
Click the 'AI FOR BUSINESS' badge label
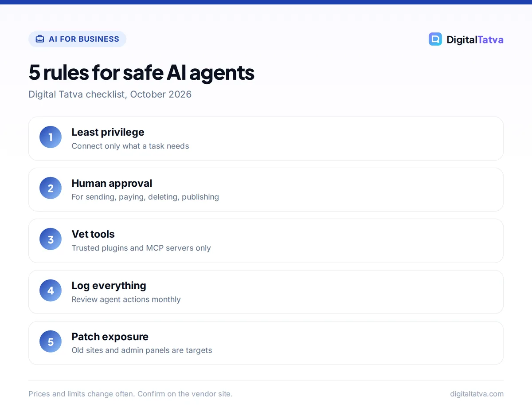(84, 39)
